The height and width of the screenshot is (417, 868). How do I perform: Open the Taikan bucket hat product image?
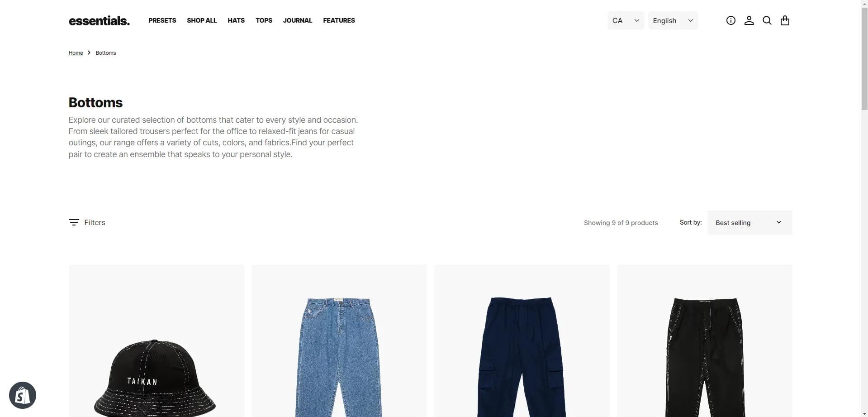[x=156, y=341]
